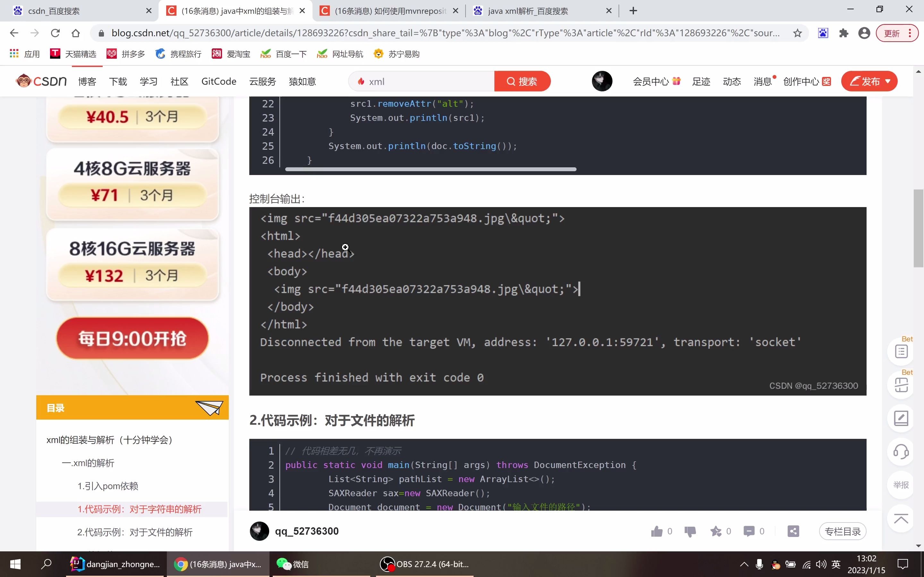Toggle dislike on the article
Screen dimensions: 924x577
tap(690, 531)
